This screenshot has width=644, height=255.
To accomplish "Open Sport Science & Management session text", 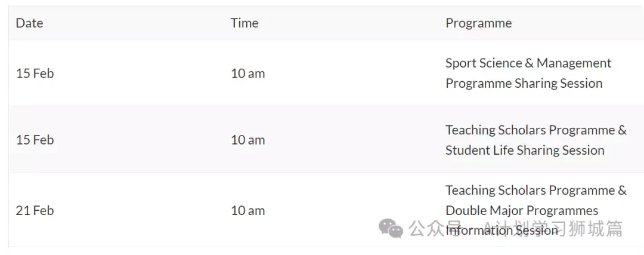I will point(528,63).
